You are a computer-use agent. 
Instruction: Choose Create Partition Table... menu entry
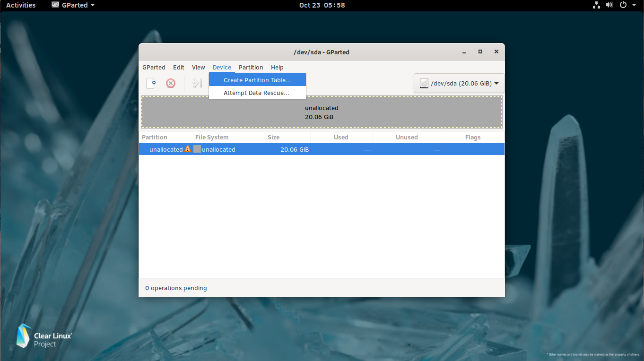coord(257,80)
